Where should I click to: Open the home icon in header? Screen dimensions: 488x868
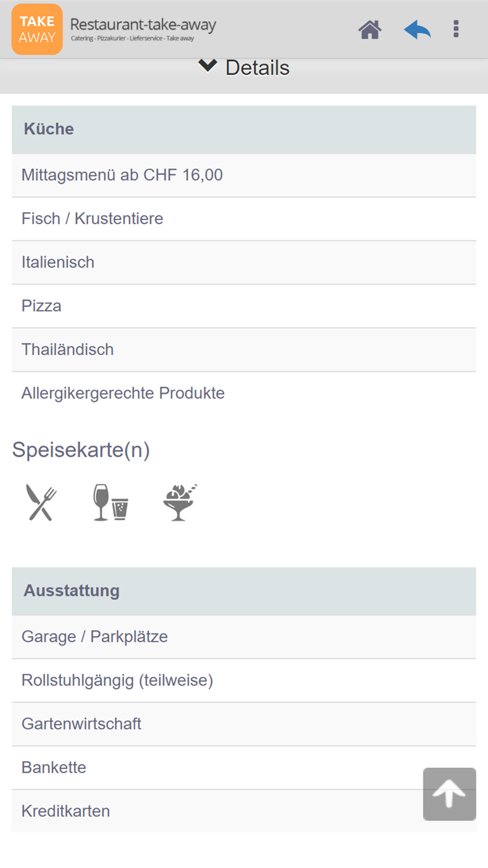coord(370,29)
